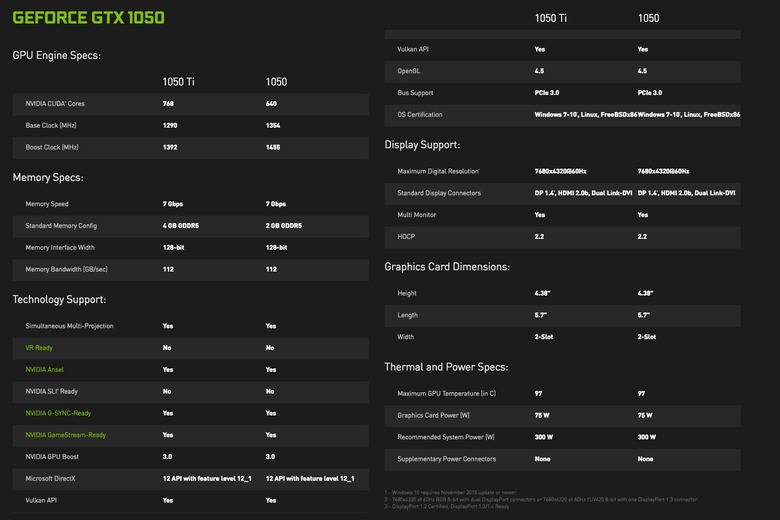Image resolution: width=780 pixels, height=520 pixels.
Task: Click the Thermal and Power Specs heading
Action: coord(446,367)
